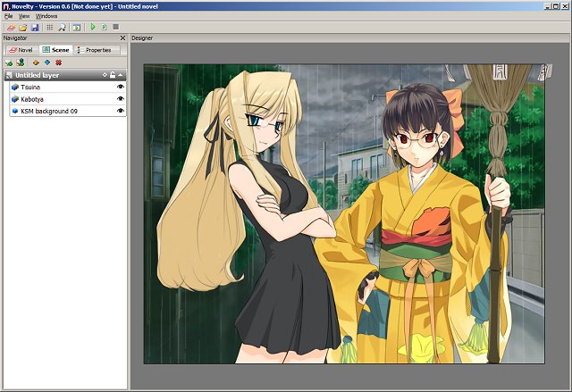Select the Tsuina object row
Image resolution: width=572 pixels, height=392 pixels.
pos(68,88)
